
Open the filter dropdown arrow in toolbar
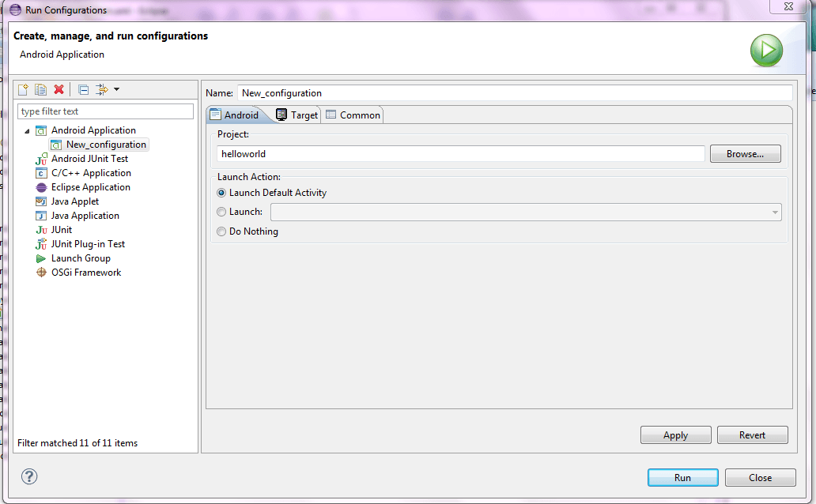pos(116,89)
